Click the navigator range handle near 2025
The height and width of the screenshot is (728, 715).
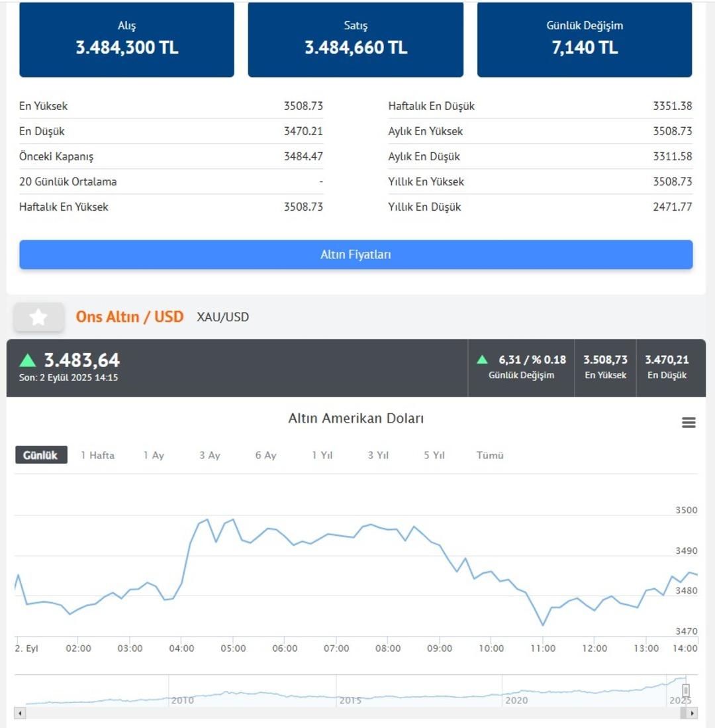tap(686, 690)
